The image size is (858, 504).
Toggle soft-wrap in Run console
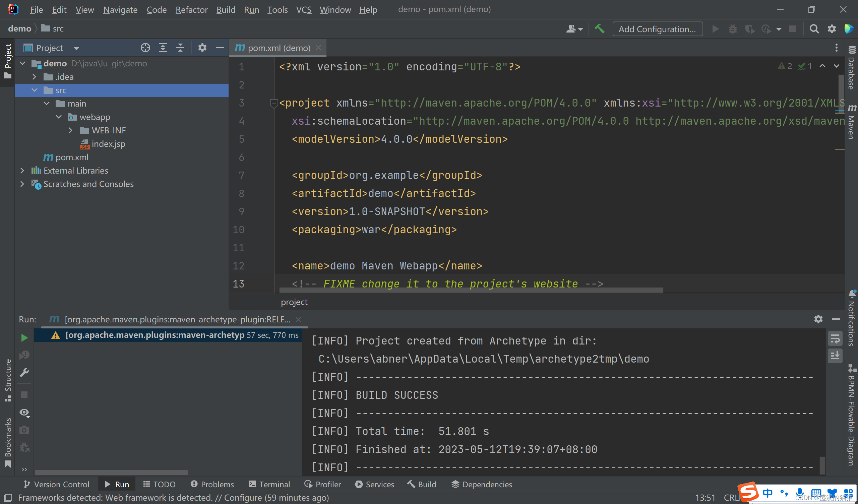click(x=835, y=338)
